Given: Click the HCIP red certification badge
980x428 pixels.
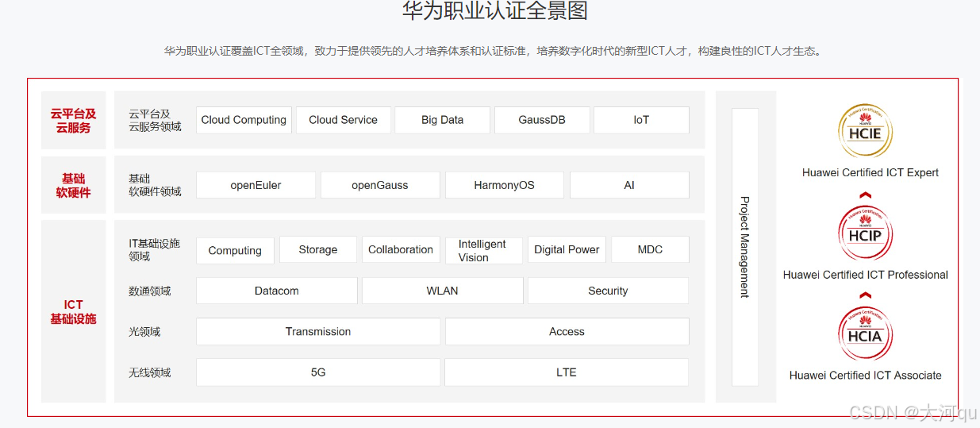Looking at the screenshot, I should pos(865,233).
